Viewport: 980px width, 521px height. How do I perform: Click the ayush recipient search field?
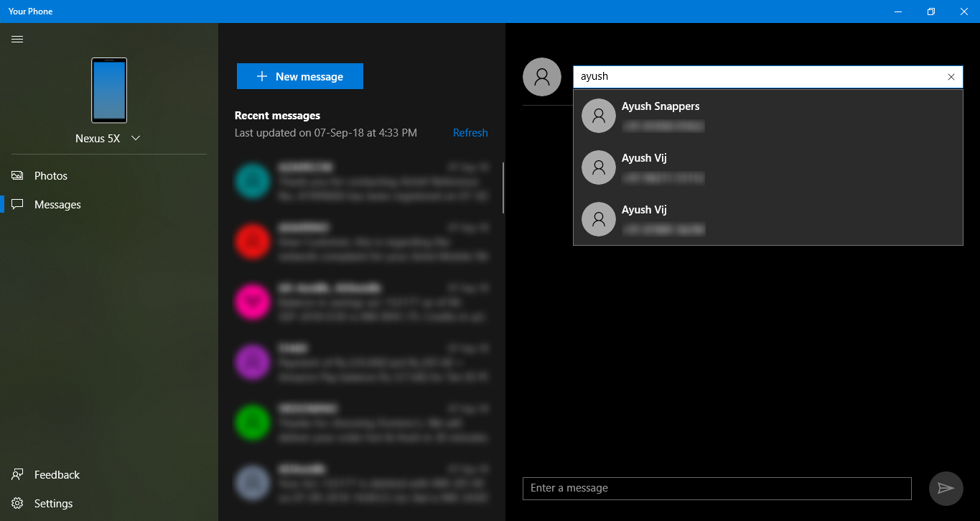(757, 77)
